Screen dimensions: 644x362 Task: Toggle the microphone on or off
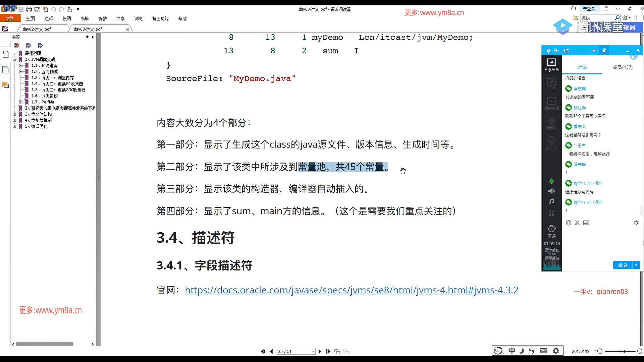click(551, 181)
